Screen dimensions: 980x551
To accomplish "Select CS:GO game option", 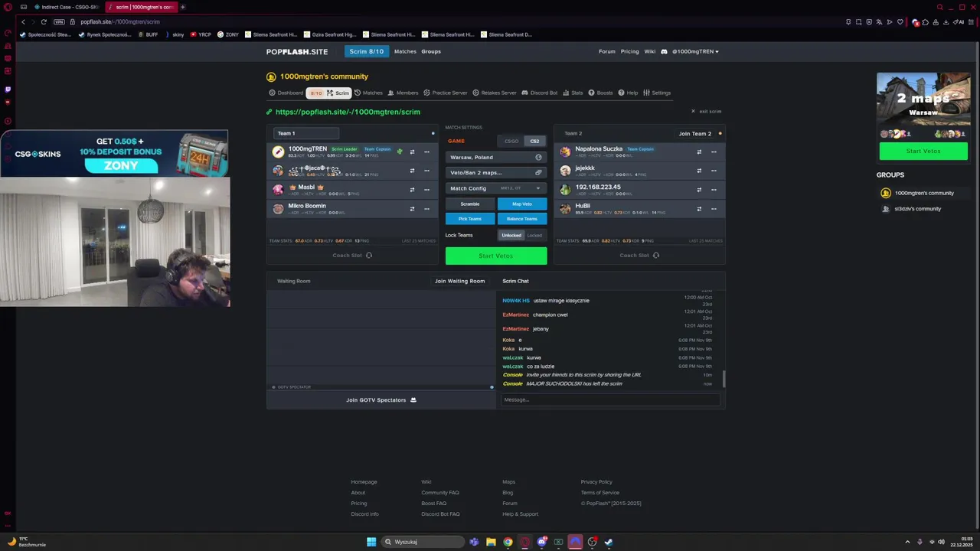I will tap(511, 141).
